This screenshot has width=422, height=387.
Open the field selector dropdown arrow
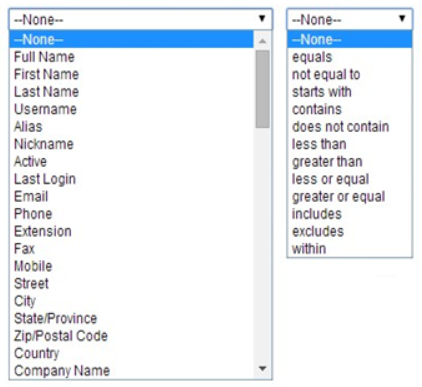[x=262, y=19]
